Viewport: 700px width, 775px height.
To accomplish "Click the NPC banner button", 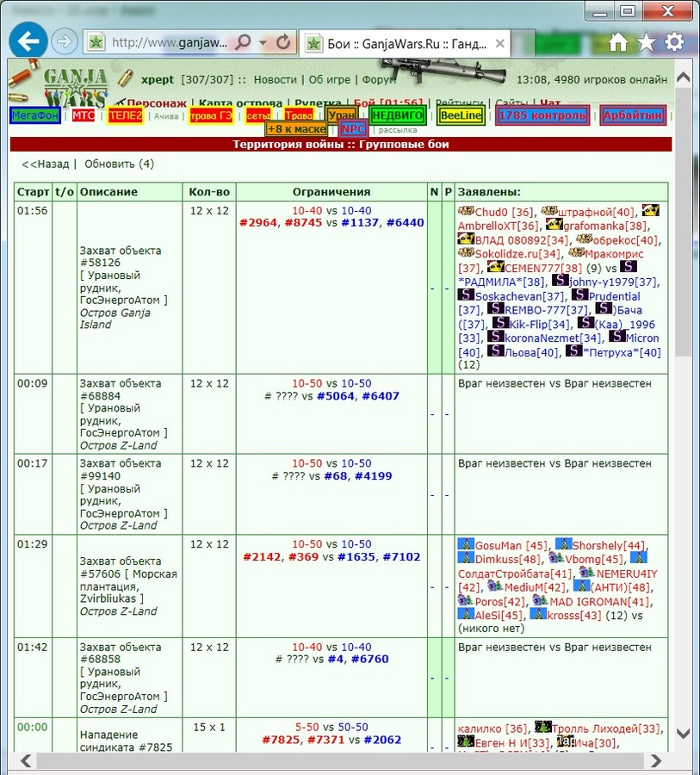I will pyautogui.click(x=353, y=129).
